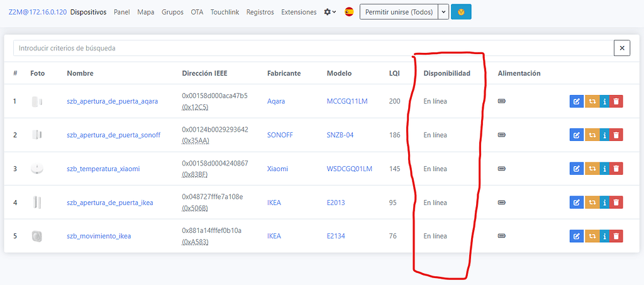Click the Aqara door sensor thumbnail

[37, 101]
